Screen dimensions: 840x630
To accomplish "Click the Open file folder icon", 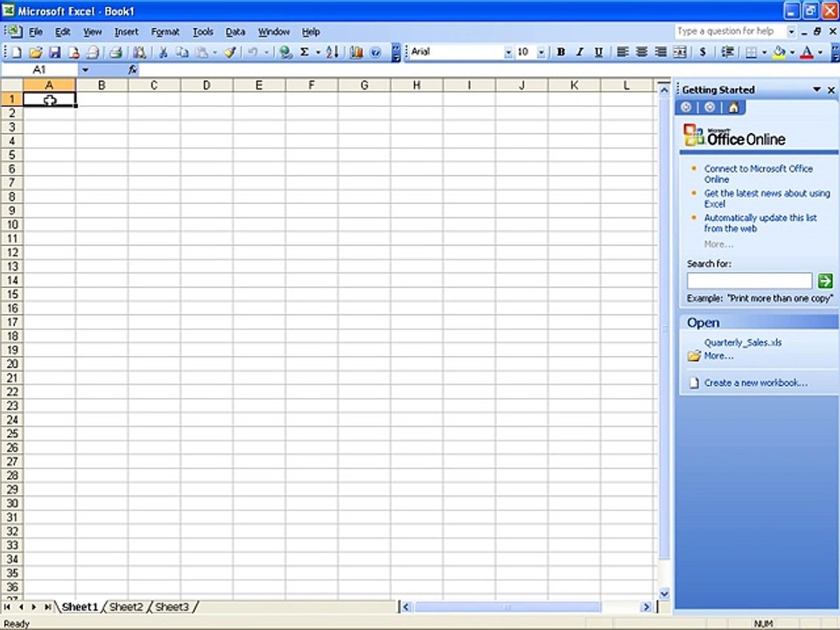I will point(35,52).
